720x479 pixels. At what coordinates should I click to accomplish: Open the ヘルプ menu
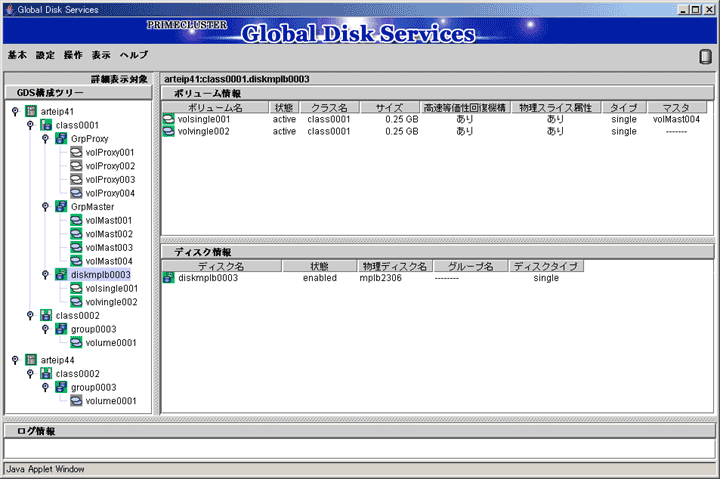tap(134, 55)
